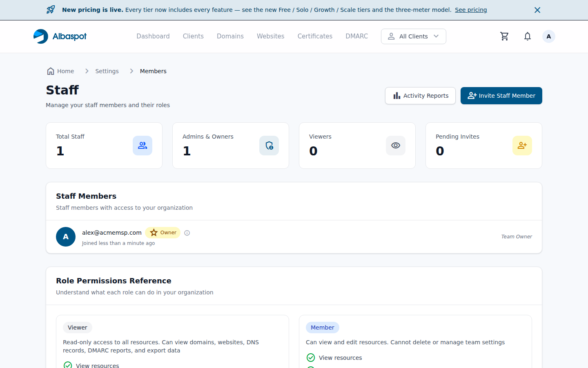Expand the All Clients dropdown

(413, 36)
